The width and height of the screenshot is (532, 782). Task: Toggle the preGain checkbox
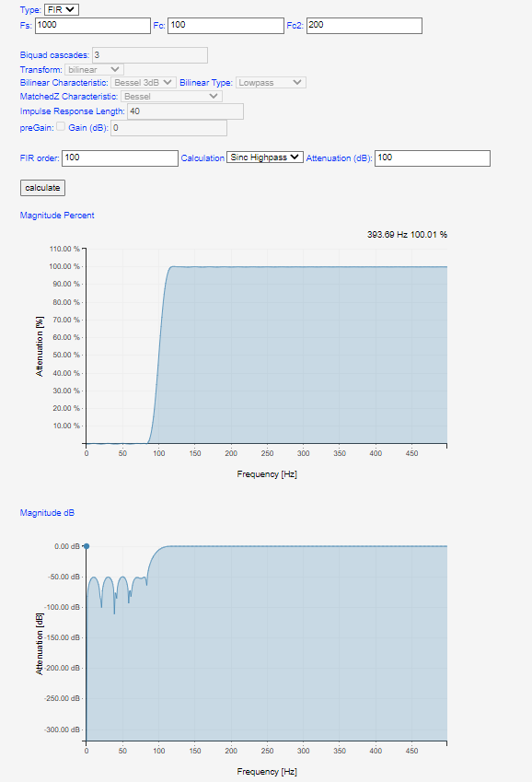point(61,127)
